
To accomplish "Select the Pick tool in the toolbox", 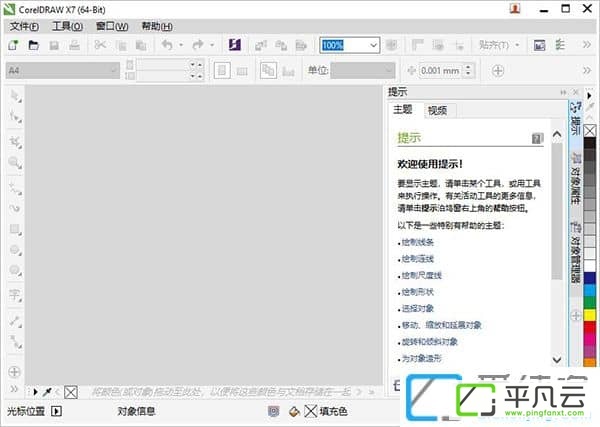I will (15, 96).
